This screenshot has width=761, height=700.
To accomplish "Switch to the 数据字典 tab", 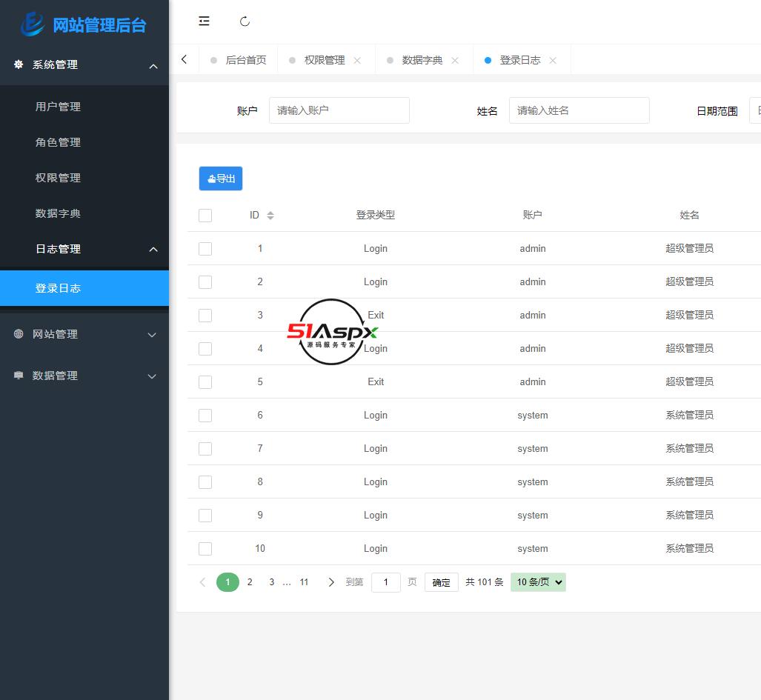I will [x=422, y=60].
